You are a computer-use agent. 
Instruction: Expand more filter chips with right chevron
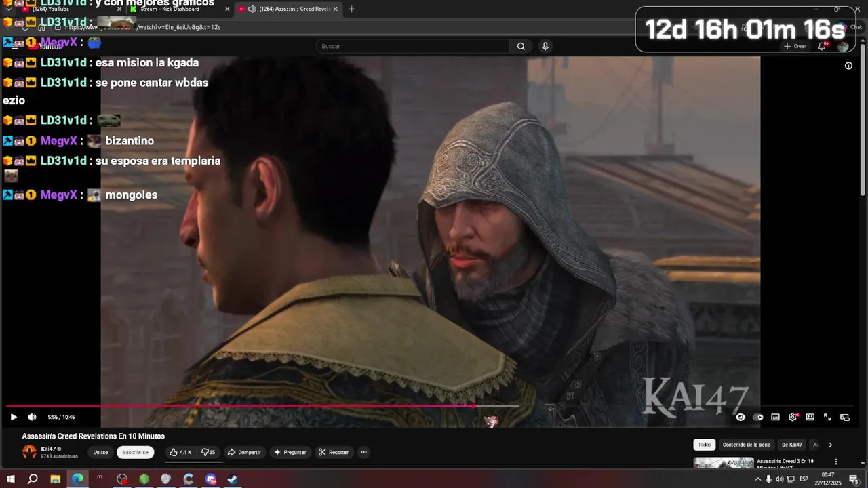830,445
